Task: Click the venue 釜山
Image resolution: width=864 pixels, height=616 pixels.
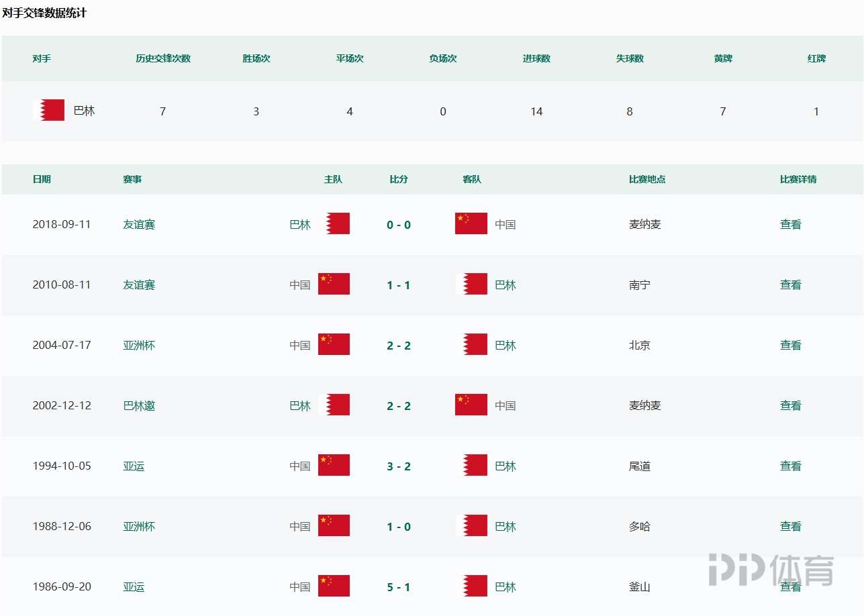Action: [x=640, y=587]
